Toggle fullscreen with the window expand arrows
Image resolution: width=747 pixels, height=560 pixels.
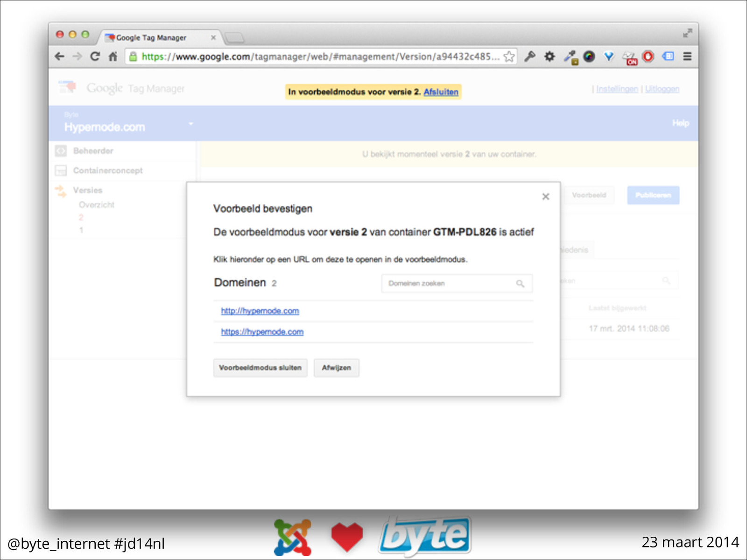coord(687,34)
